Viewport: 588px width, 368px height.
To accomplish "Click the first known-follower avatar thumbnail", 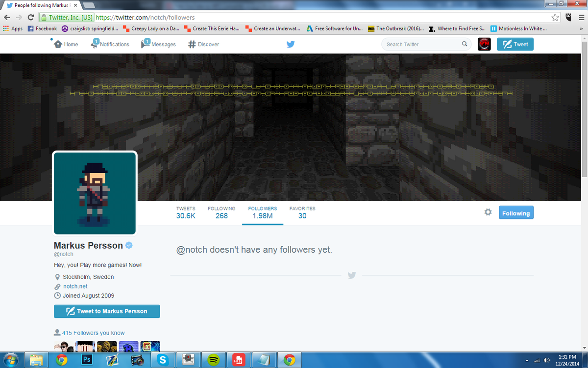I will [x=64, y=346].
